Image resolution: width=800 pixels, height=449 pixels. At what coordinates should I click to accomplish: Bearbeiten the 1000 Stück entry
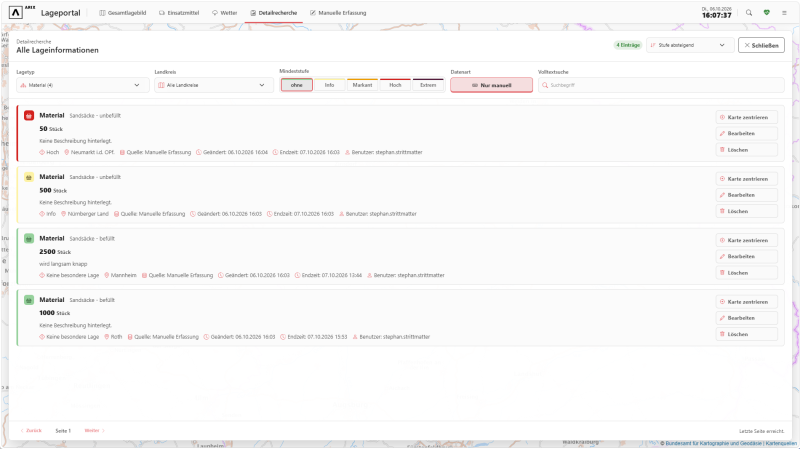point(746,318)
